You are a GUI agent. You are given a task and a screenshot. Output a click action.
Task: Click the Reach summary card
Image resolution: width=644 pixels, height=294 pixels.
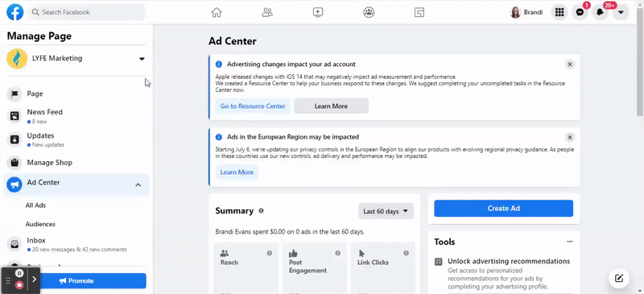pos(246,268)
